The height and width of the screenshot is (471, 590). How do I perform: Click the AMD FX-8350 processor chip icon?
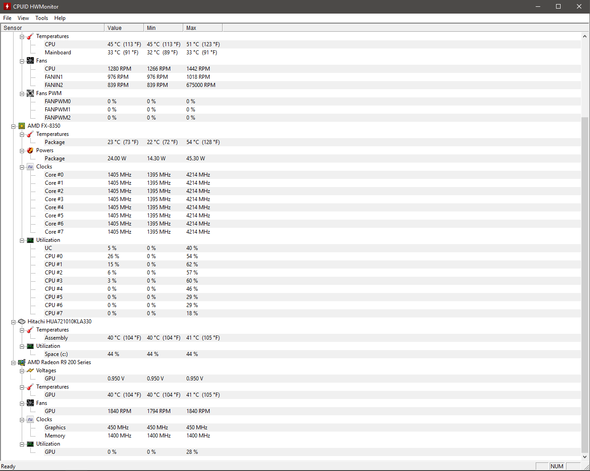[x=22, y=126]
